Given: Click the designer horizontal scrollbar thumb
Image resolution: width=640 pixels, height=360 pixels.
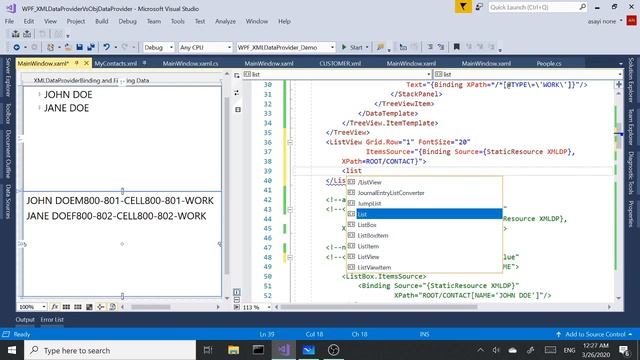Looking at the screenshot, I should pyautogui.click(x=150, y=307).
